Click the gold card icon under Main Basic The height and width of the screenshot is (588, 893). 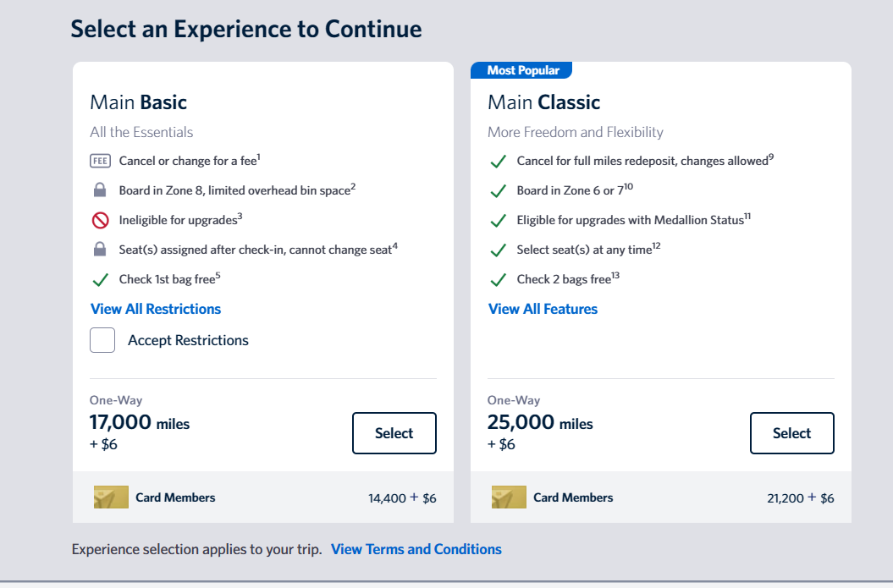(111, 497)
